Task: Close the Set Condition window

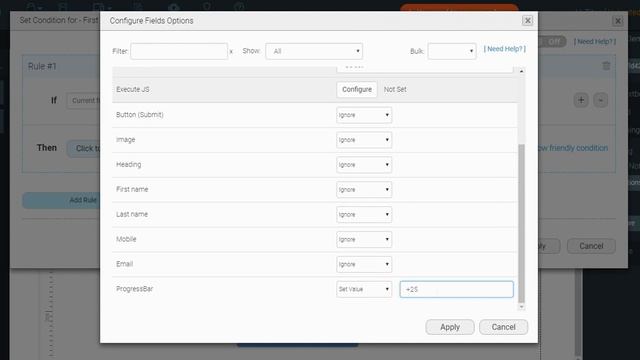Action: pos(618,21)
